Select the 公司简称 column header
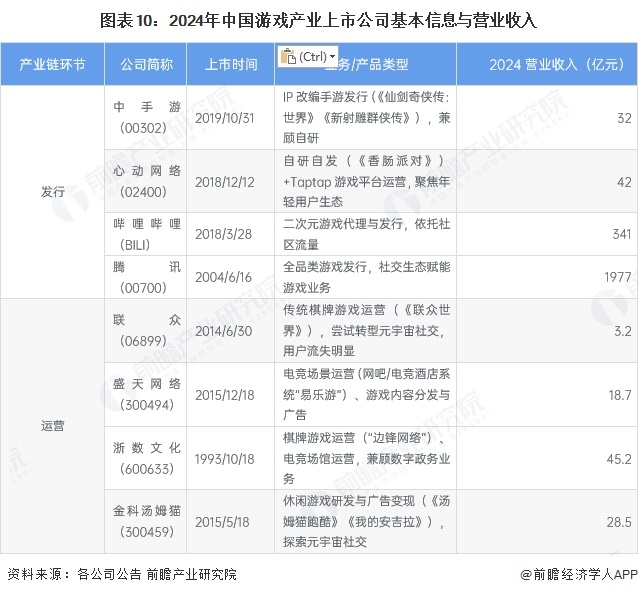The width and height of the screenshot is (638, 595). [147, 65]
